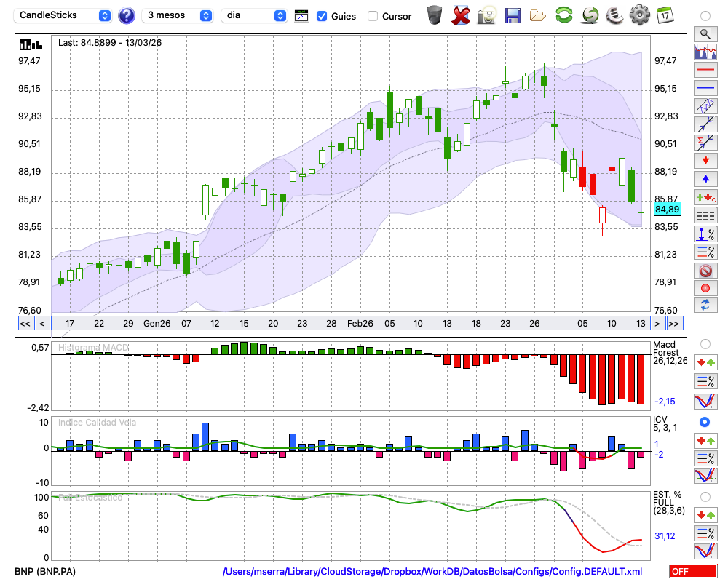The width and height of the screenshot is (728, 582).
Task: Add a red down arrow marker
Action: (705, 161)
